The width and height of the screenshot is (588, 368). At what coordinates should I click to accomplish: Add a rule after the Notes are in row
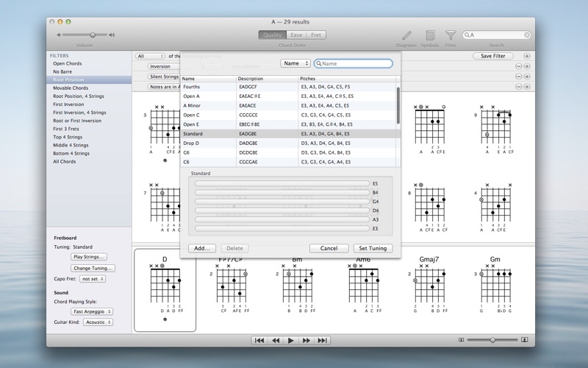527,86
